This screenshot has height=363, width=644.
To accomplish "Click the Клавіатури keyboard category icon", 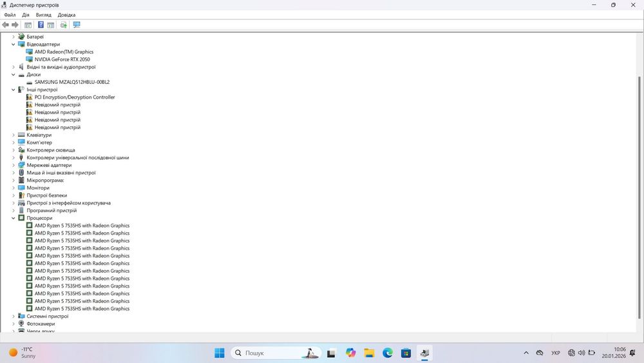I will (x=21, y=135).
